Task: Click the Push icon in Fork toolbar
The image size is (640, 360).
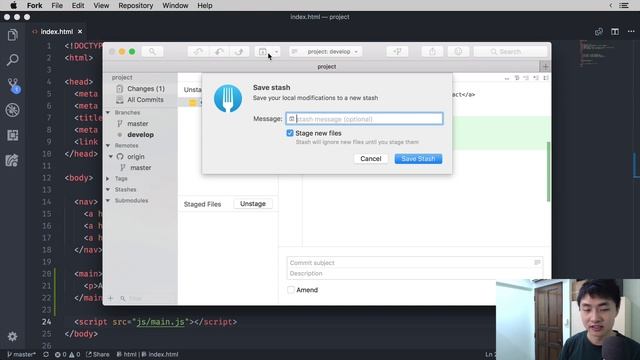Action: coord(240,51)
